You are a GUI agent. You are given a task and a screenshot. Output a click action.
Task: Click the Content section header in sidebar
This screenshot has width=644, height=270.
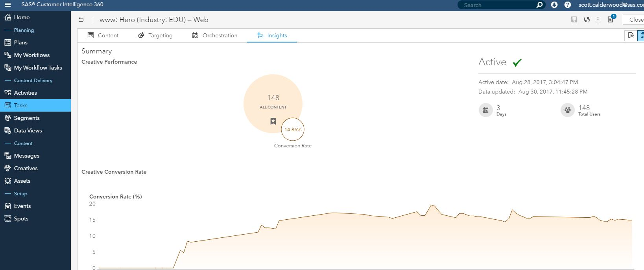click(x=23, y=143)
